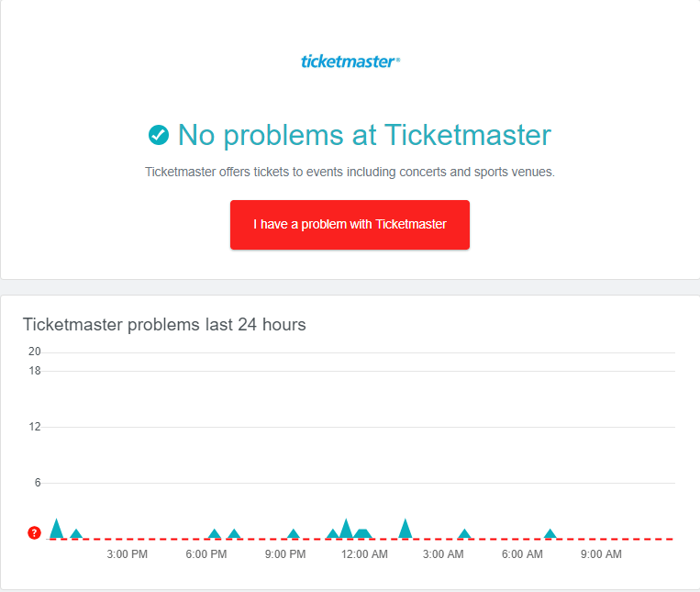
Task: Click the 3:00 PM time axis label
Action: click(x=128, y=554)
